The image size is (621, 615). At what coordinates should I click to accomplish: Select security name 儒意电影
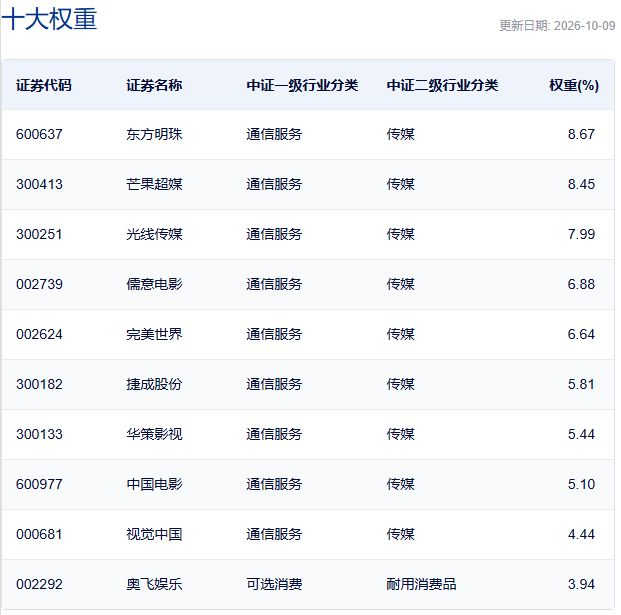tap(154, 284)
